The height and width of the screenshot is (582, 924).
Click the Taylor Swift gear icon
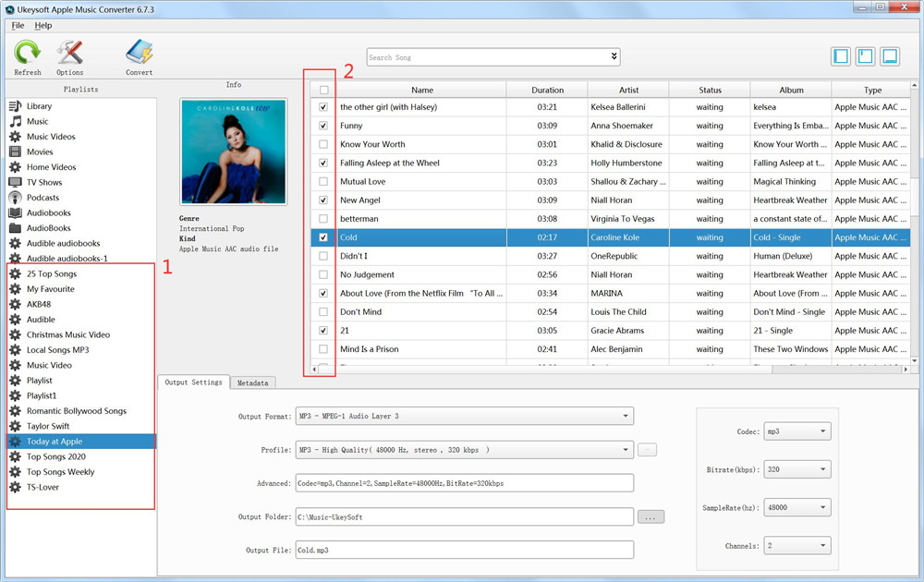click(16, 427)
